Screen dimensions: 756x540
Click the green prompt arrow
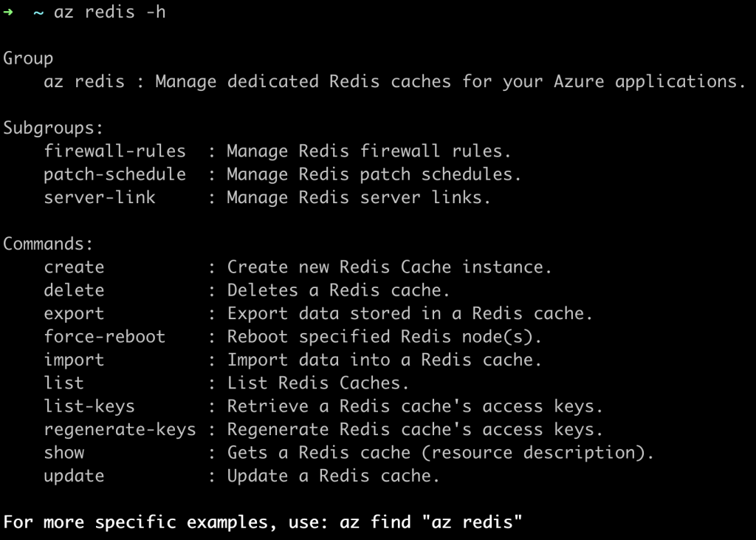coord(8,13)
